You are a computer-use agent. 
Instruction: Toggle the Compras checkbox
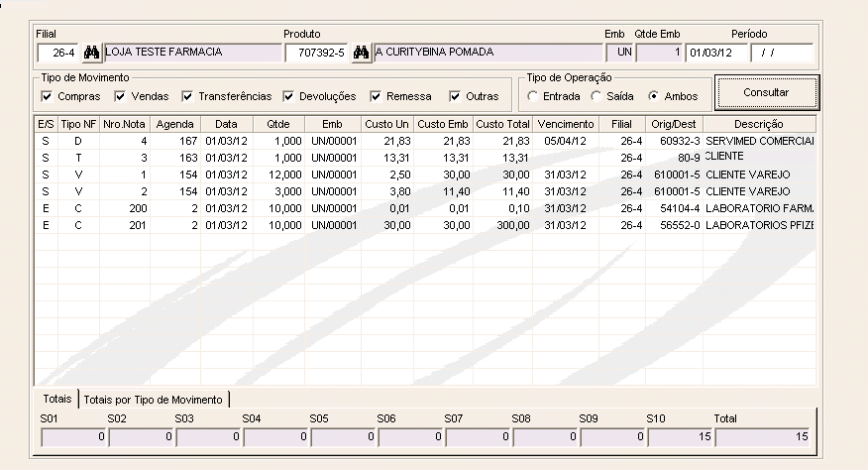47,96
